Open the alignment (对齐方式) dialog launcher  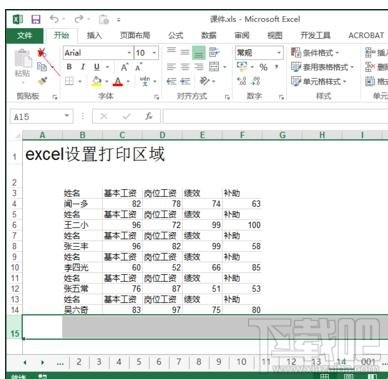227,97
